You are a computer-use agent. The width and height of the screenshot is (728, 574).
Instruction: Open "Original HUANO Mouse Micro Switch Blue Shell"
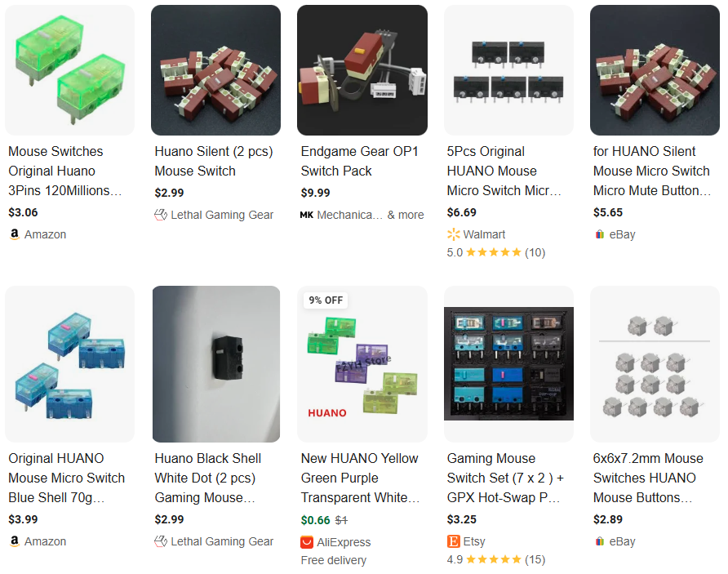(x=66, y=478)
